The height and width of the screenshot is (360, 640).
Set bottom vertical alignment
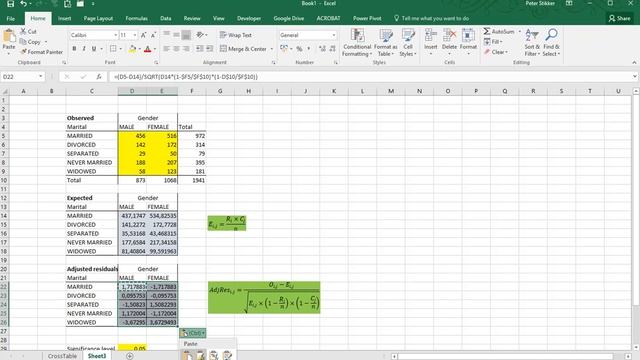(186, 35)
